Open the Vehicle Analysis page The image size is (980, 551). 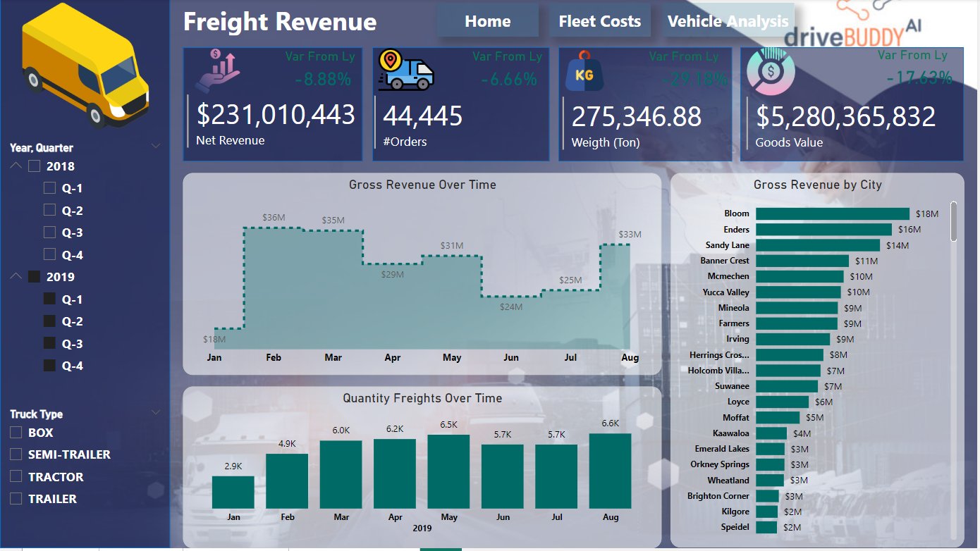(728, 21)
